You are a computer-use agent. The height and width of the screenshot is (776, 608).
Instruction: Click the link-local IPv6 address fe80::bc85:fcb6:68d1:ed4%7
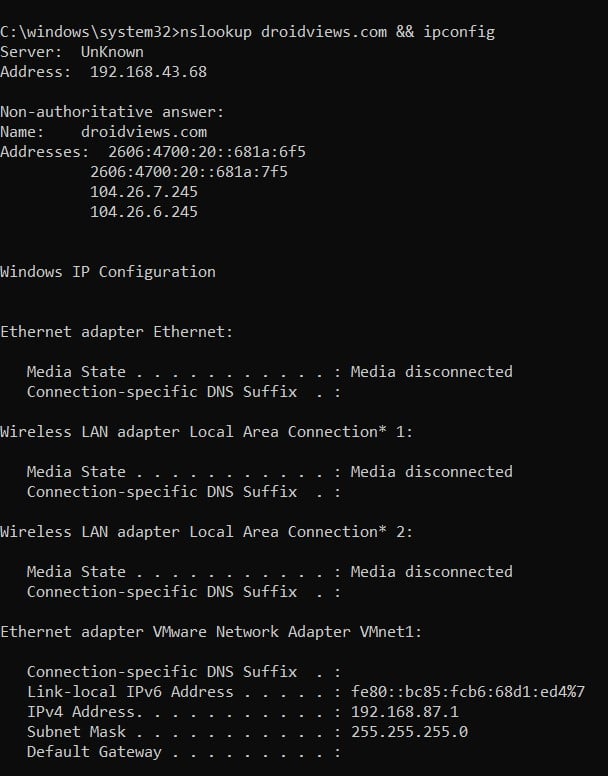coord(467,692)
